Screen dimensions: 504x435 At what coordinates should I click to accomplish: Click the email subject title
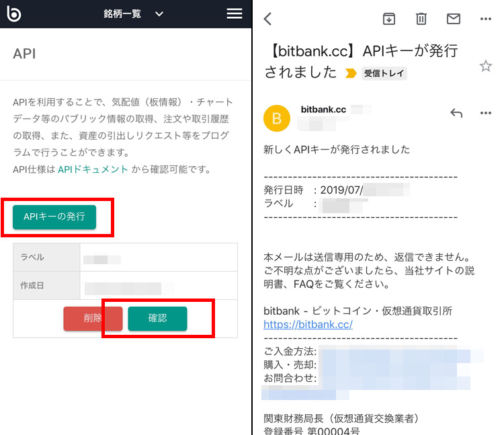[x=360, y=61]
